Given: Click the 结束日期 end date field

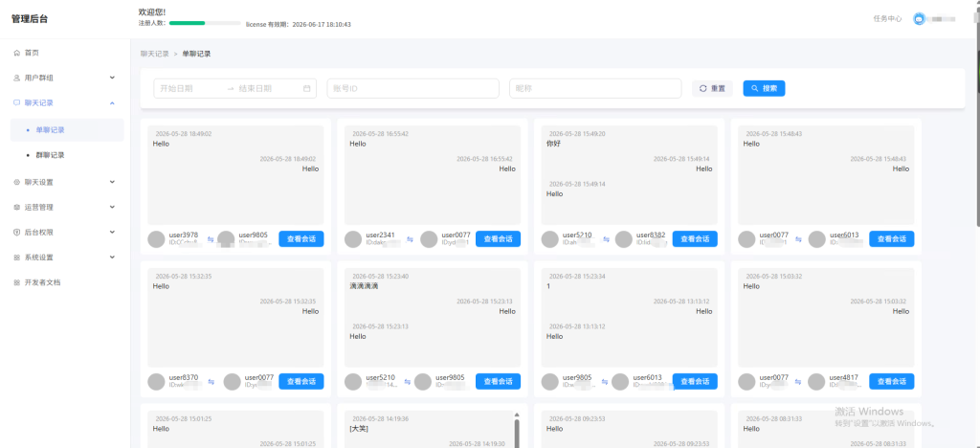Looking at the screenshot, I should (268, 89).
